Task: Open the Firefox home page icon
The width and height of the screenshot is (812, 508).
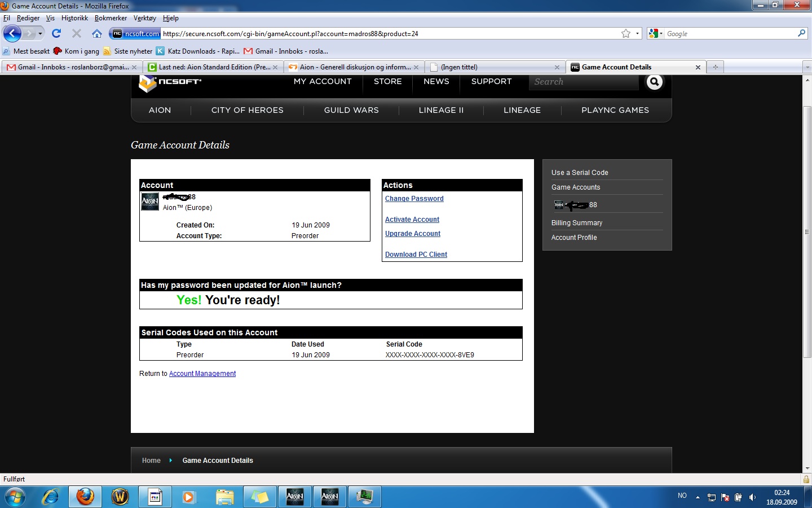Action: coord(97,33)
